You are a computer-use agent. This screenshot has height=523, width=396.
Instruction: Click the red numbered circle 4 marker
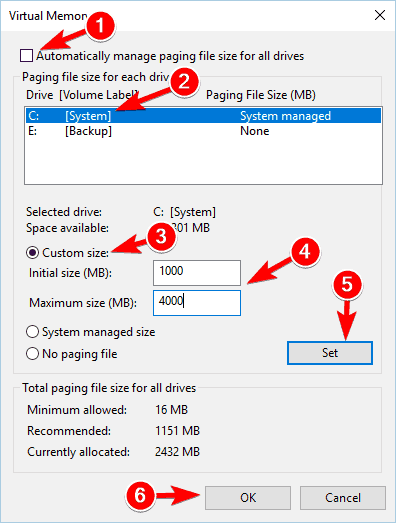point(305,251)
